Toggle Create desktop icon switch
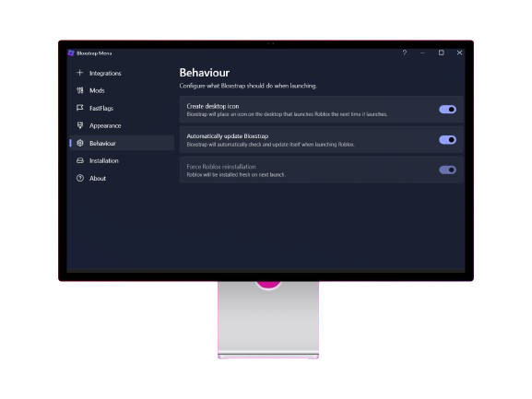Image resolution: width=532 pixels, height=399 pixels. click(x=447, y=109)
